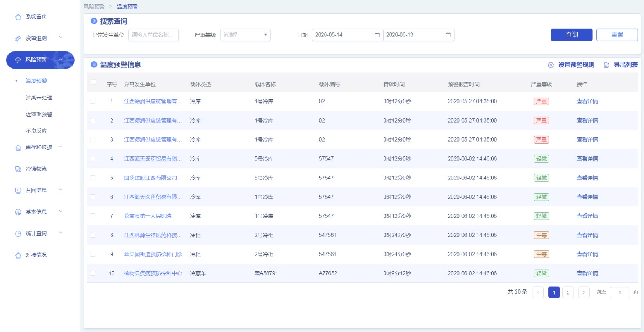This screenshot has height=332, width=644.
Task: Click the 重置 button
Action: pos(617,35)
